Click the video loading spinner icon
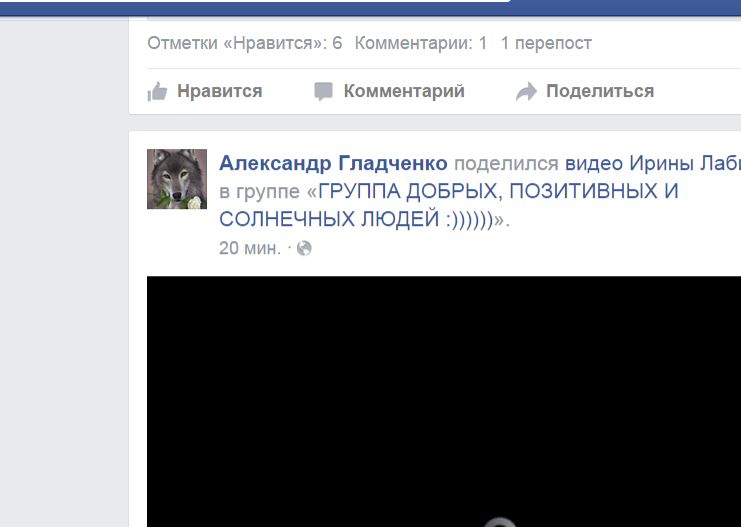Screen dimensions: 741x527 (500, 522)
